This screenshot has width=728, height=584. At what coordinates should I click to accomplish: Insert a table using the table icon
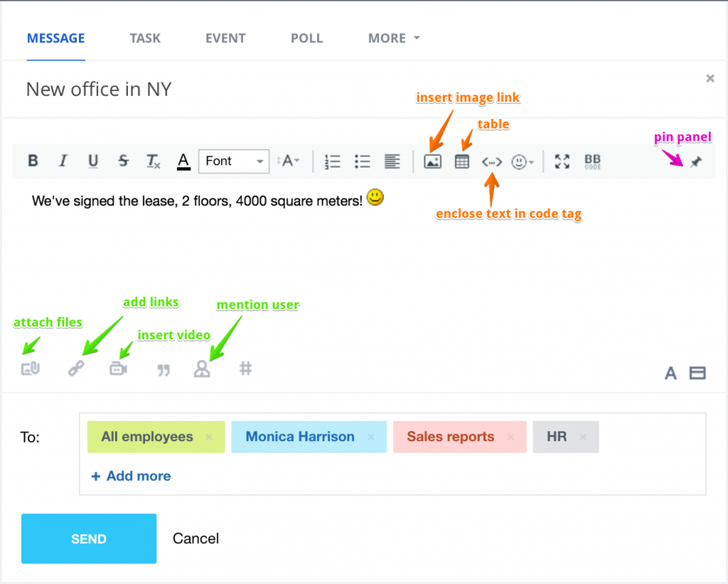[462, 161]
